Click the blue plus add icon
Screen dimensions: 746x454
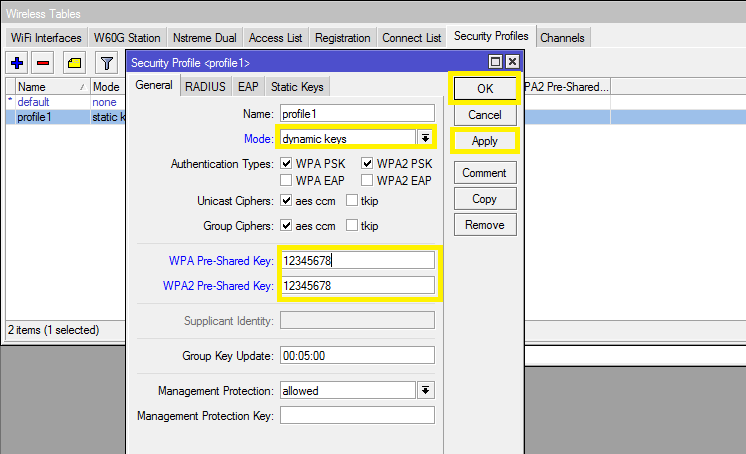[17, 63]
